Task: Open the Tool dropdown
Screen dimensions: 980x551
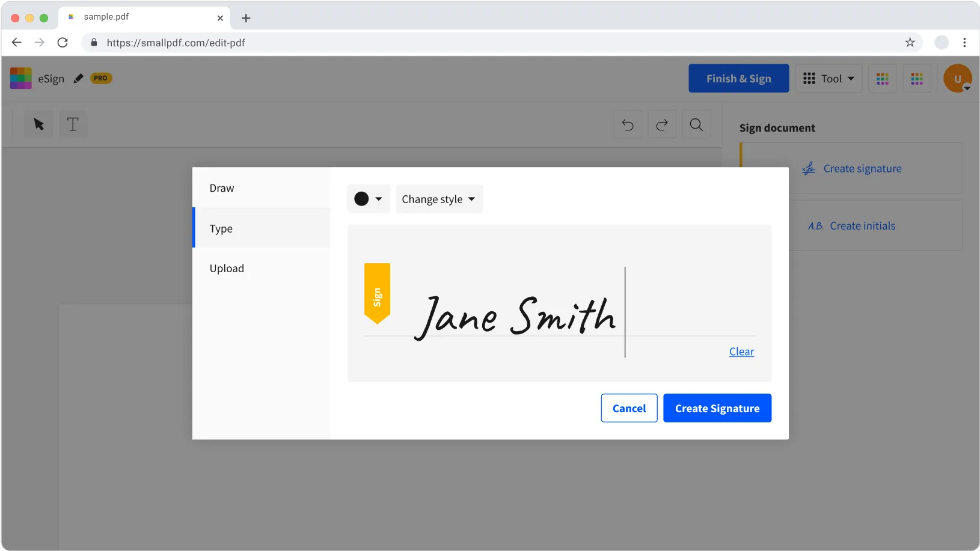Action: pos(828,78)
